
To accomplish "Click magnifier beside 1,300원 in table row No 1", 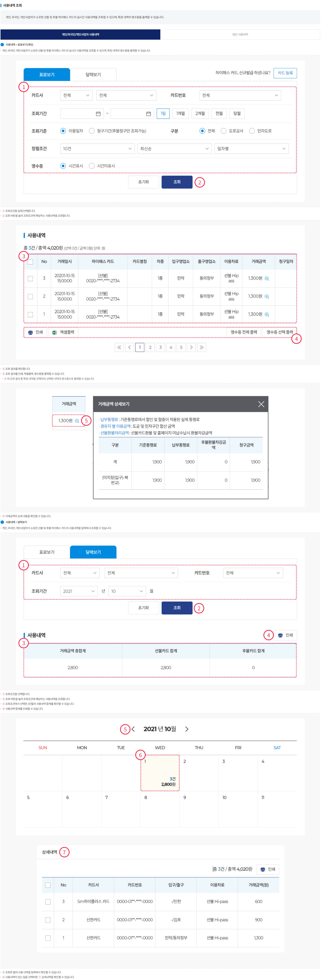I will pyautogui.click(x=267, y=314).
